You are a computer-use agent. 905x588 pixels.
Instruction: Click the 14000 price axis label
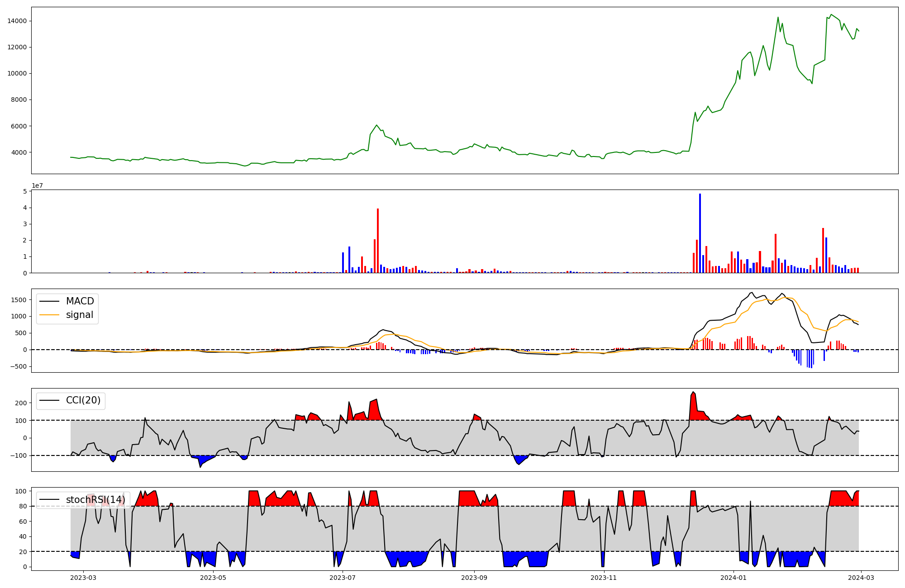pyautogui.click(x=17, y=21)
